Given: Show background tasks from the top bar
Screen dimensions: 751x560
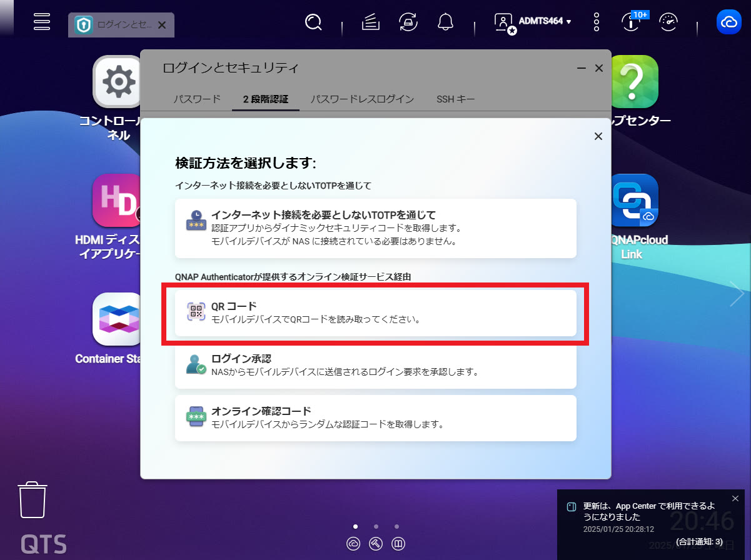Looking at the screenshot, I should point(371,22).
